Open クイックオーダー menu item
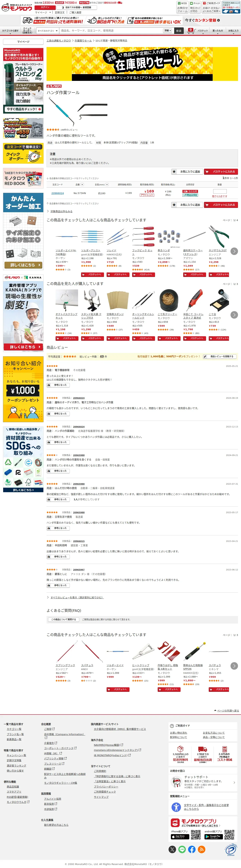 [27, 31]
